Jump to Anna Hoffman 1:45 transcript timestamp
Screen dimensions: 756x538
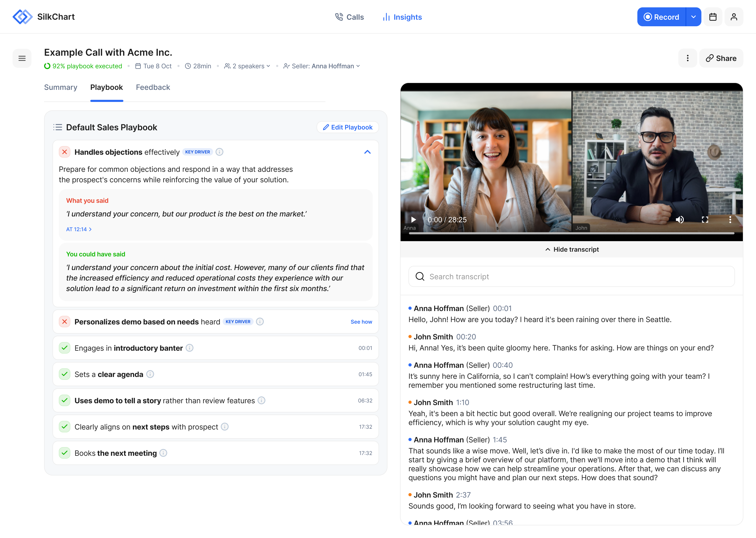pyautogui.click(x=500, y=440)
